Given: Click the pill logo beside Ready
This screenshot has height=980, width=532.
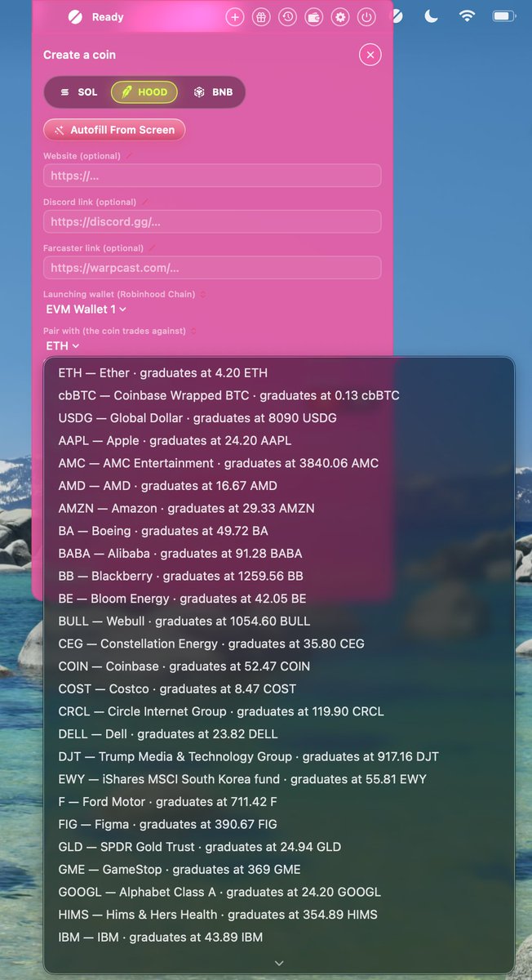Looking at the screenshot, I should 75,16.
